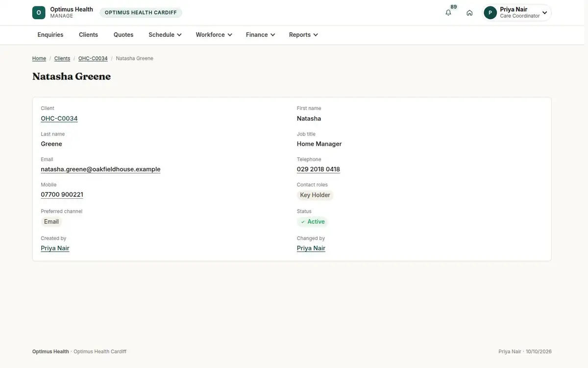Expand the user account menu chevron
588x368 pixels.
point(544,13)
